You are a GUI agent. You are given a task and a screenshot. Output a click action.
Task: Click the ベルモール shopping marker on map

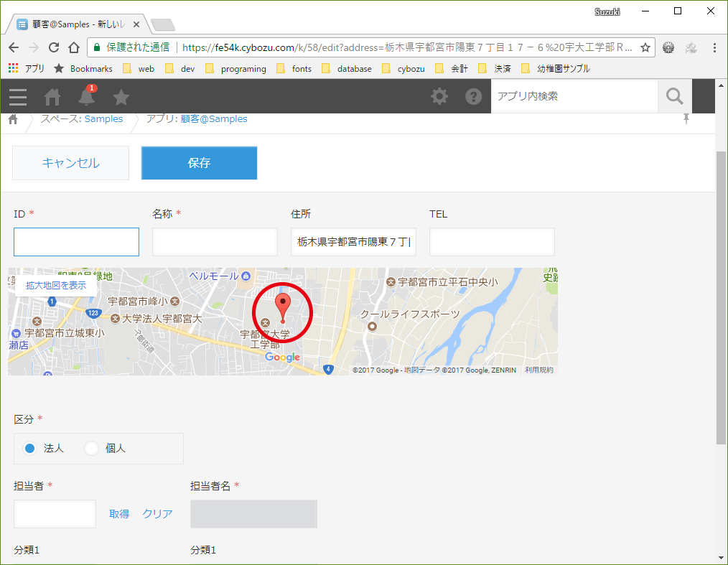point(246,276)
